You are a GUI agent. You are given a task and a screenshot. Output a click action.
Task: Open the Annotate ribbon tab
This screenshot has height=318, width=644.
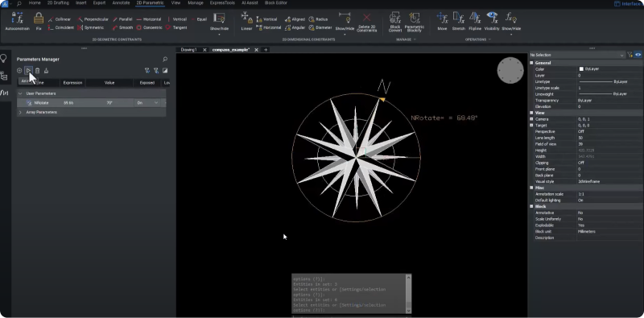[121, 3]
